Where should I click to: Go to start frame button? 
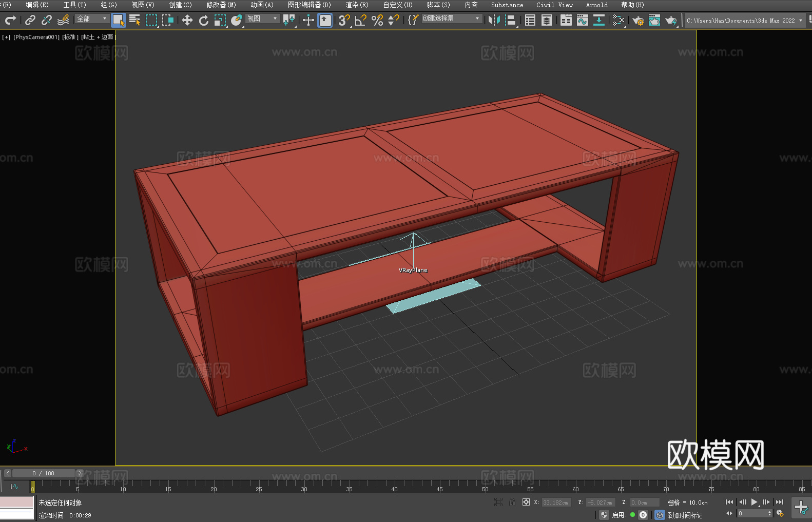click(729, 502)
